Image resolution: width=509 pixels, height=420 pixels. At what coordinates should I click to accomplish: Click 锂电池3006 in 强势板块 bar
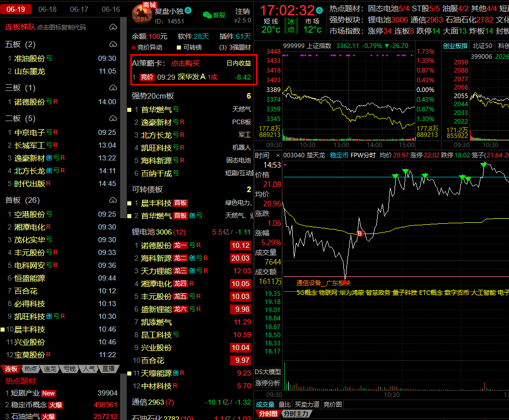coord(387,20)
